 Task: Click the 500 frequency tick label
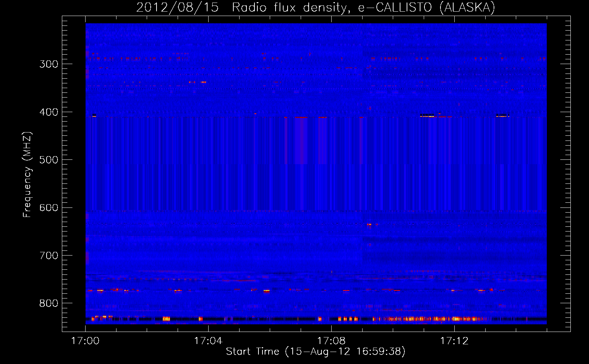click(49, 160)
